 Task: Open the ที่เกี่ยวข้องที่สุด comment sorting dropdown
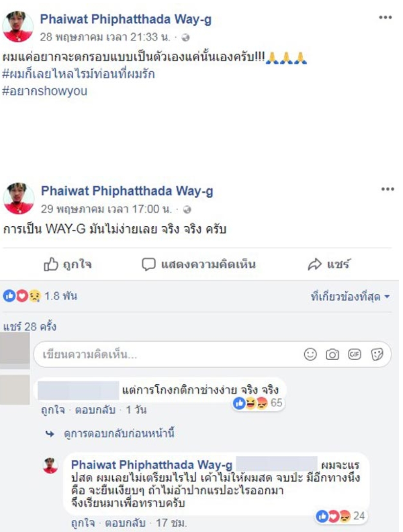coord(350,296)
